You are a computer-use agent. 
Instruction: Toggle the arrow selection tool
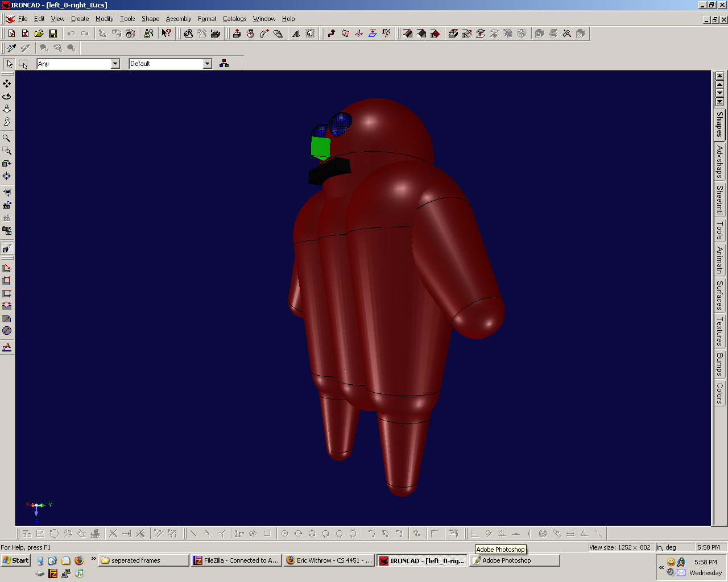coord(10,64)
